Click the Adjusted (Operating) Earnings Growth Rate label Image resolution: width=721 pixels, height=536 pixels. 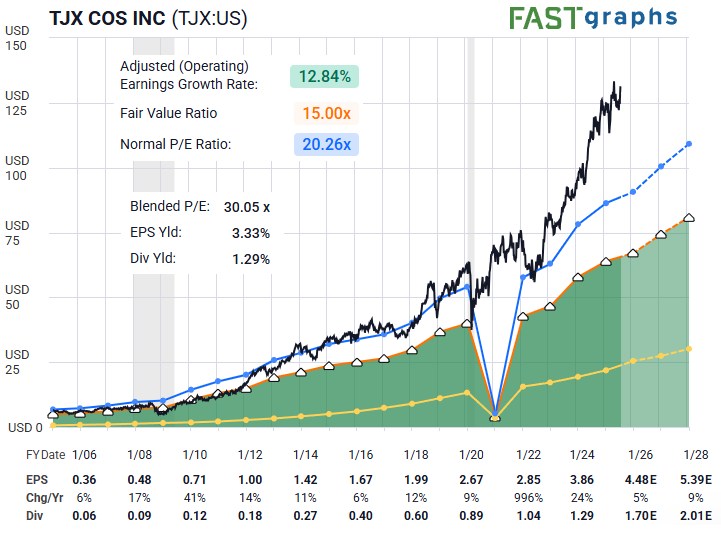click(x=189, y=75)
